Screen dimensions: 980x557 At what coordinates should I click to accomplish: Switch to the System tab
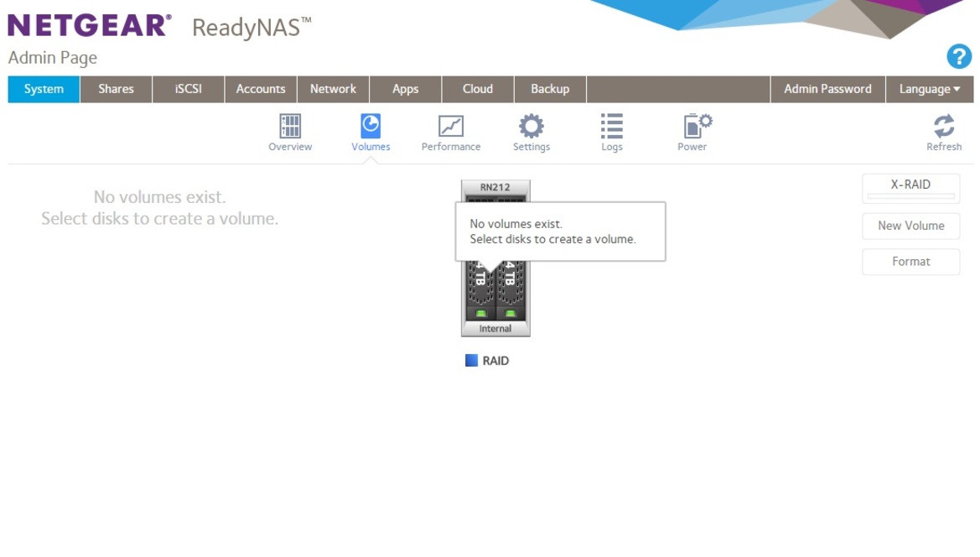44,89
